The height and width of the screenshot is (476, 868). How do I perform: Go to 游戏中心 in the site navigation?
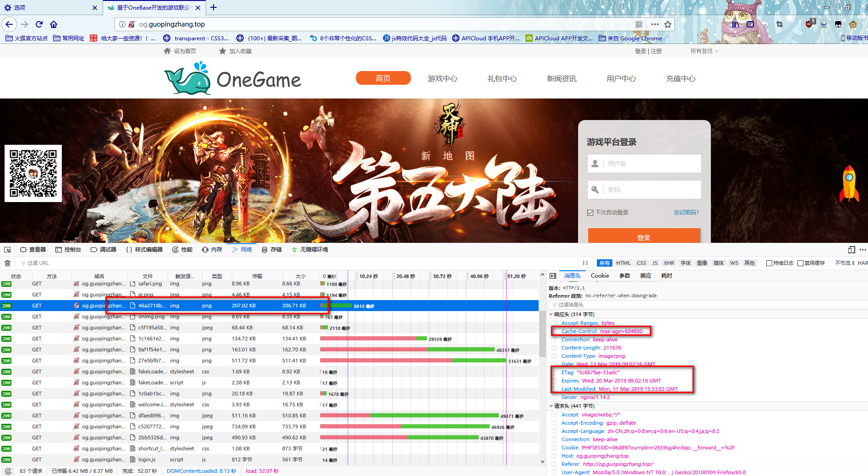pyautogui.click(x=442, y=78)
